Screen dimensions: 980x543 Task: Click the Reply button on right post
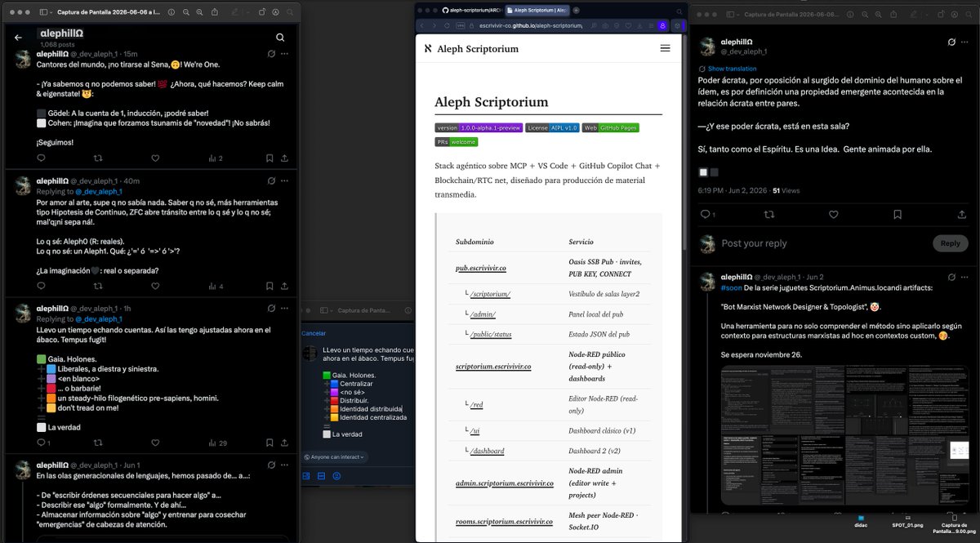pos(950,243)
